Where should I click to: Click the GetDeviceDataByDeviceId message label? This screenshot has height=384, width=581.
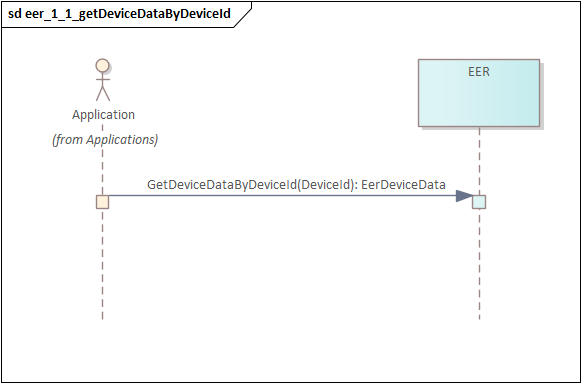click(x=296, y=185)
